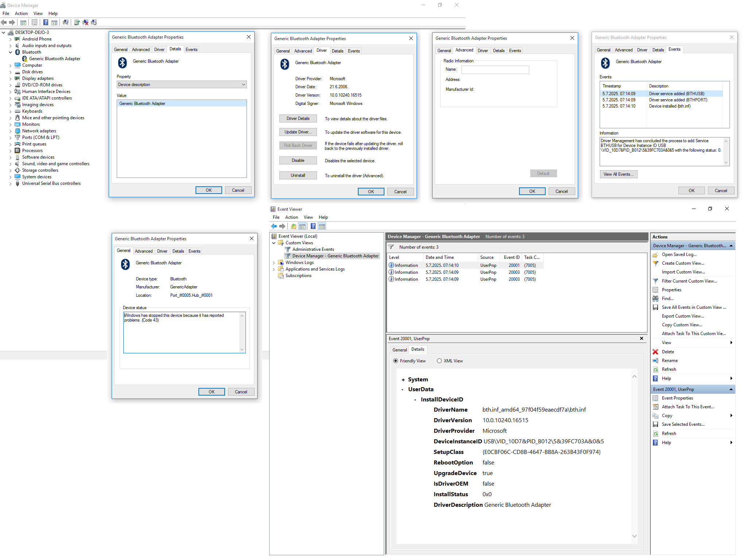
Task: Select Driver service added (BTHPORT) event row
Action: click(x=662, y=100)
